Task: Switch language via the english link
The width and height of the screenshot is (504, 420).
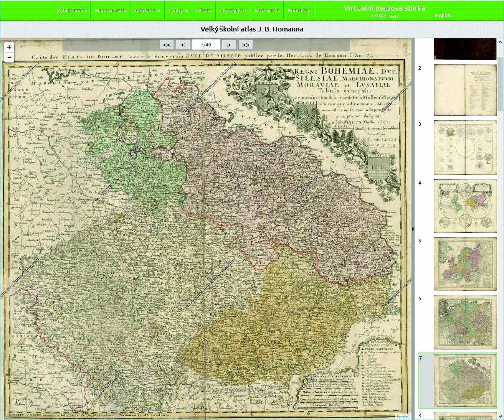Action: (x=443, y=15)
